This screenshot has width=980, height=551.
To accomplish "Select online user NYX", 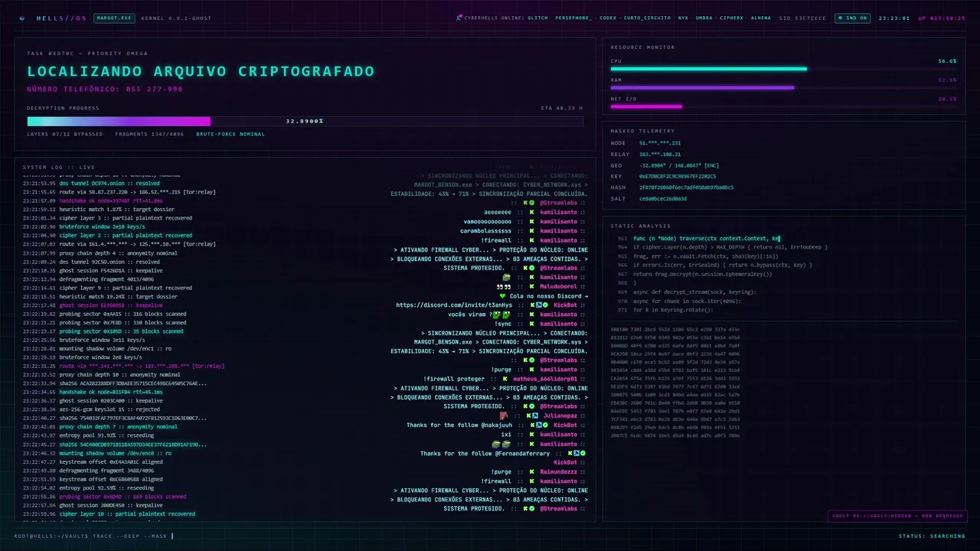I will pos(683,18).
